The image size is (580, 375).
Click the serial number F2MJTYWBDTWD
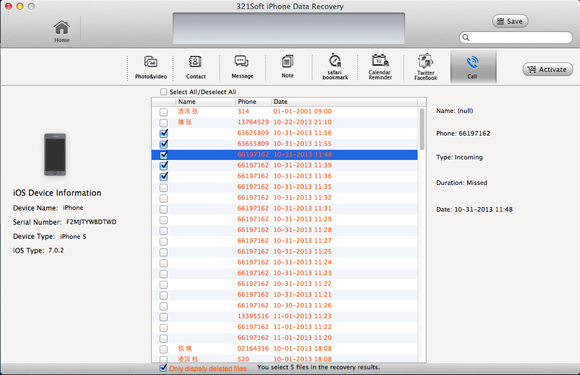[91, 222]
